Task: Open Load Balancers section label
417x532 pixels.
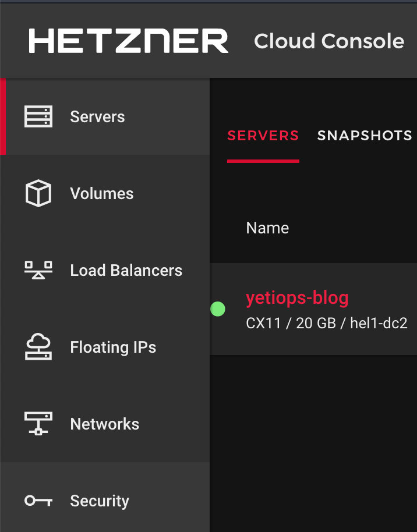Action: click(x=126, y=270)
